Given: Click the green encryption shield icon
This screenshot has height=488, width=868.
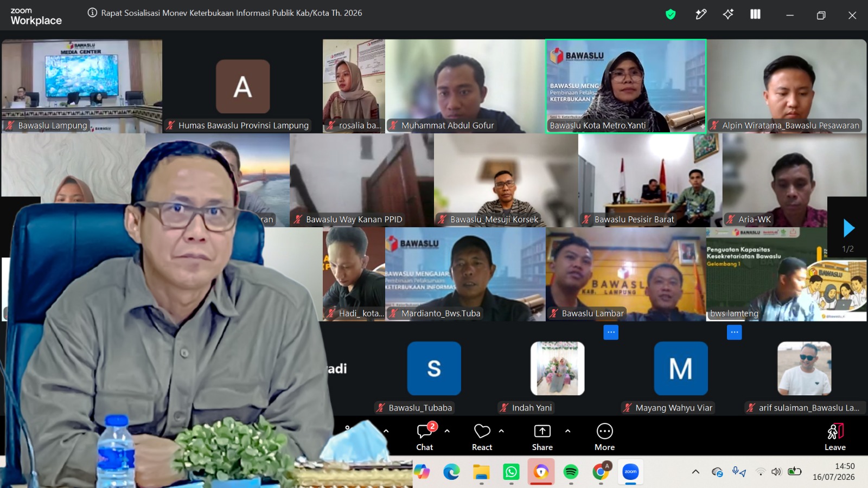Looking at the screenshot, I should pos(671,15).
